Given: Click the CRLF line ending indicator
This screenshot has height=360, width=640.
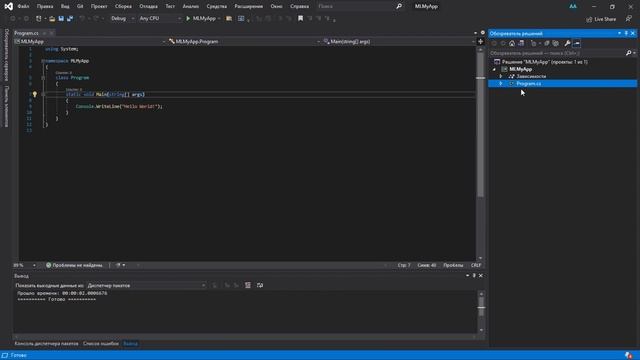Looking at the screenshot, I should point(476,265).
